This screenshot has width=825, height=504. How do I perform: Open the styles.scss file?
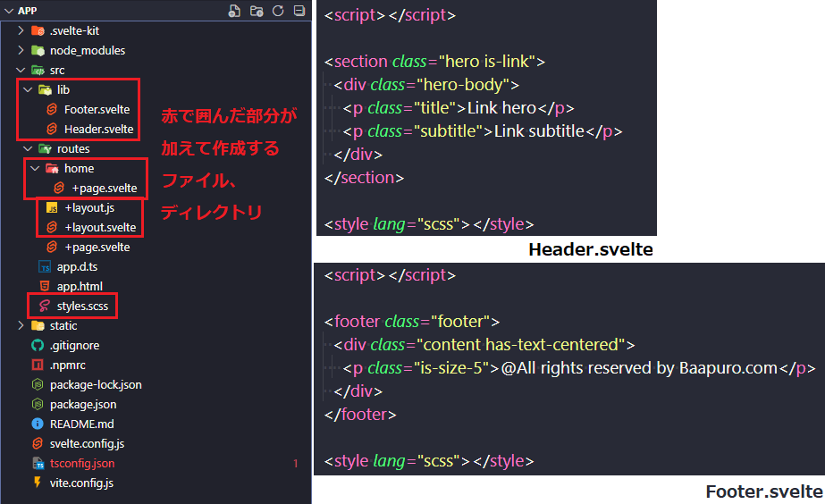82,307
